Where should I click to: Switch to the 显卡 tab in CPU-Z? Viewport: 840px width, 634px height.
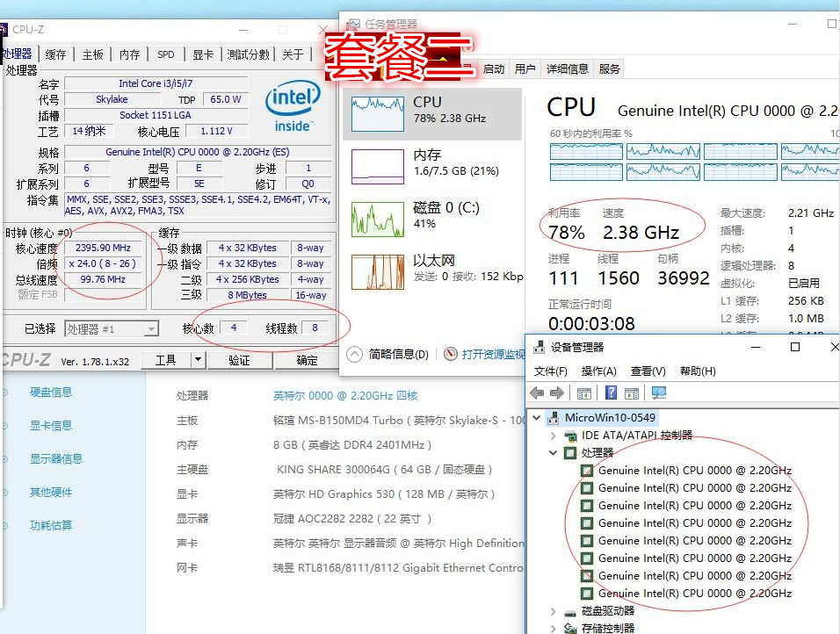203,54
